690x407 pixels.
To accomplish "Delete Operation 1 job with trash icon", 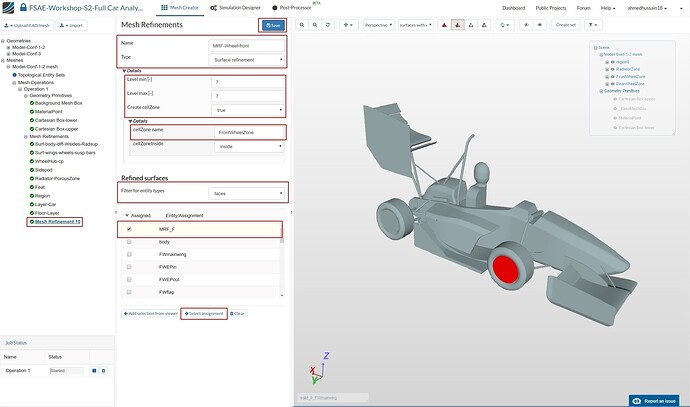I will (102, 371).
